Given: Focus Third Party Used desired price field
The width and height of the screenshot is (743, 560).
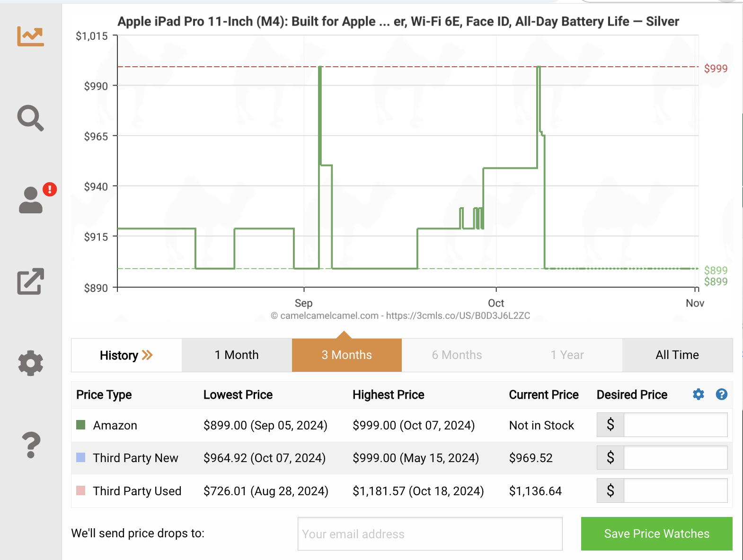Looking at the screenshot, I should point(675,490).
